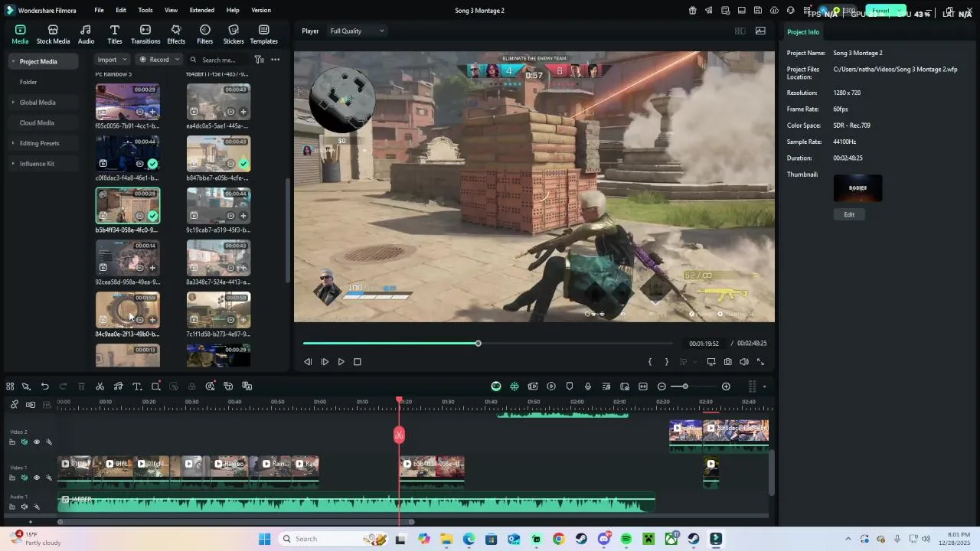The image size is (980, 551).
Task: Add a timeline marker with shield icon
Action: click(570, 386)
